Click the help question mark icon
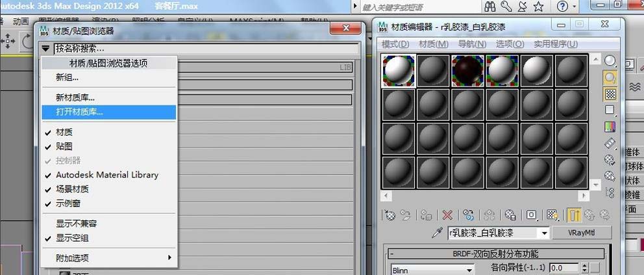The width and height of the screenshot is (644, 275). [562, 7]
